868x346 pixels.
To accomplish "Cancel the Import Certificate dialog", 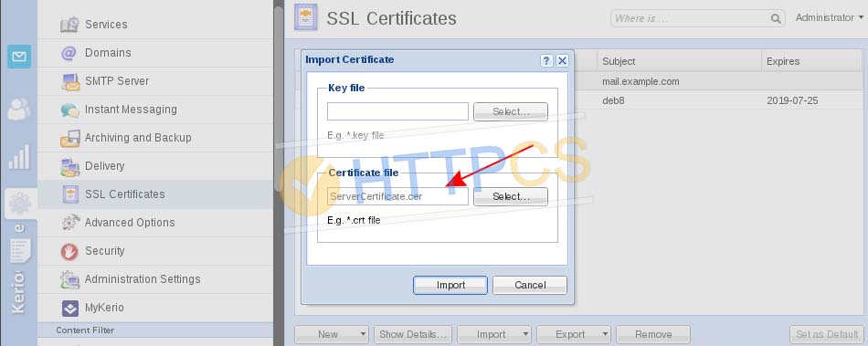I will point(530,285).
